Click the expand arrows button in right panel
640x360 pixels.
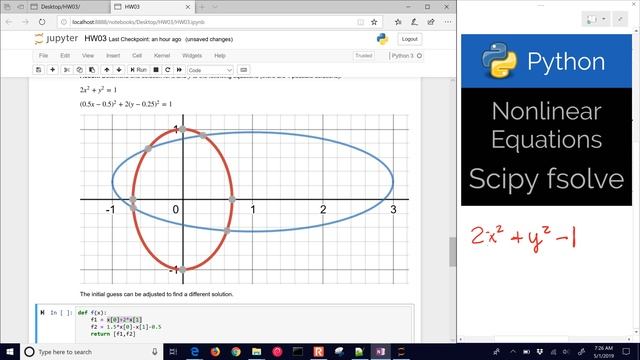coord(620,19)
